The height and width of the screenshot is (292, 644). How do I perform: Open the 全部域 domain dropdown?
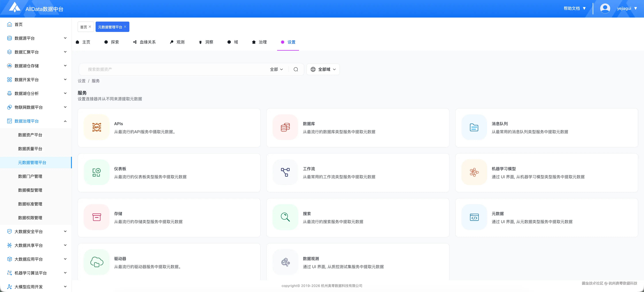coord(323,69)
